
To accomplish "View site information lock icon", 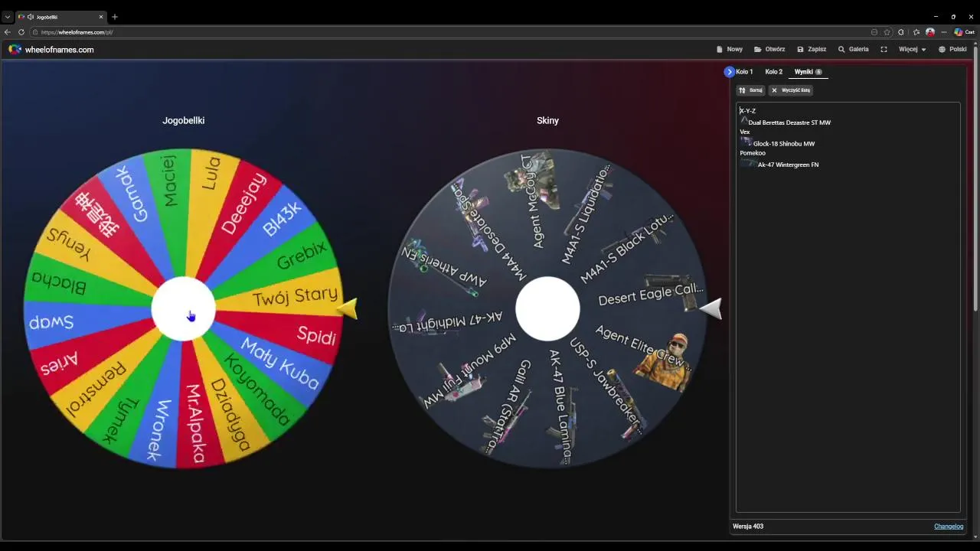I will [35, 32].
